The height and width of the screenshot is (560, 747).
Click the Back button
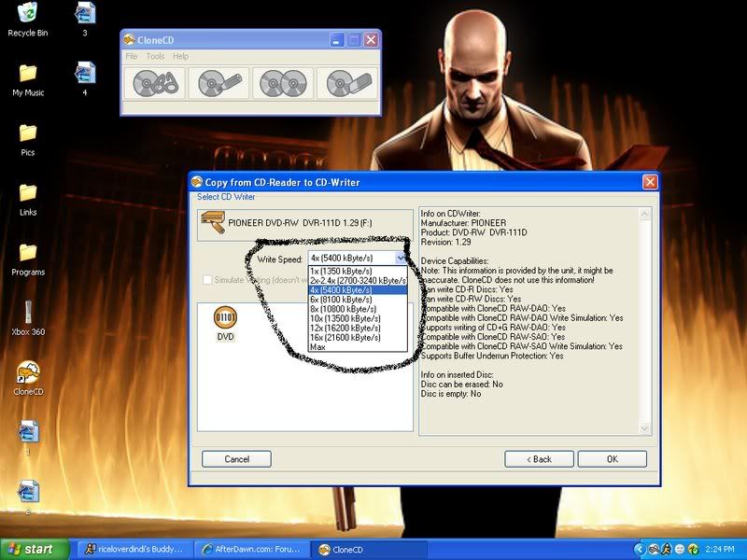coord(539,459)
